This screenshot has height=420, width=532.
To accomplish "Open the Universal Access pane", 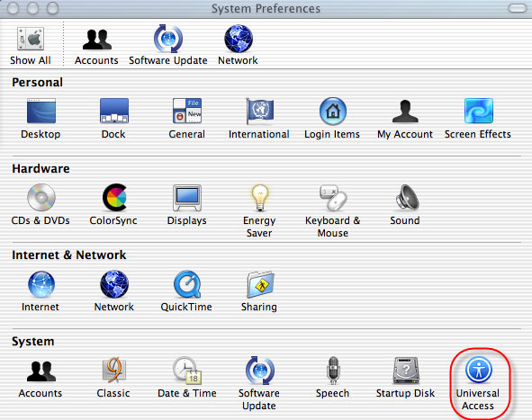I will tap(478, 370).
